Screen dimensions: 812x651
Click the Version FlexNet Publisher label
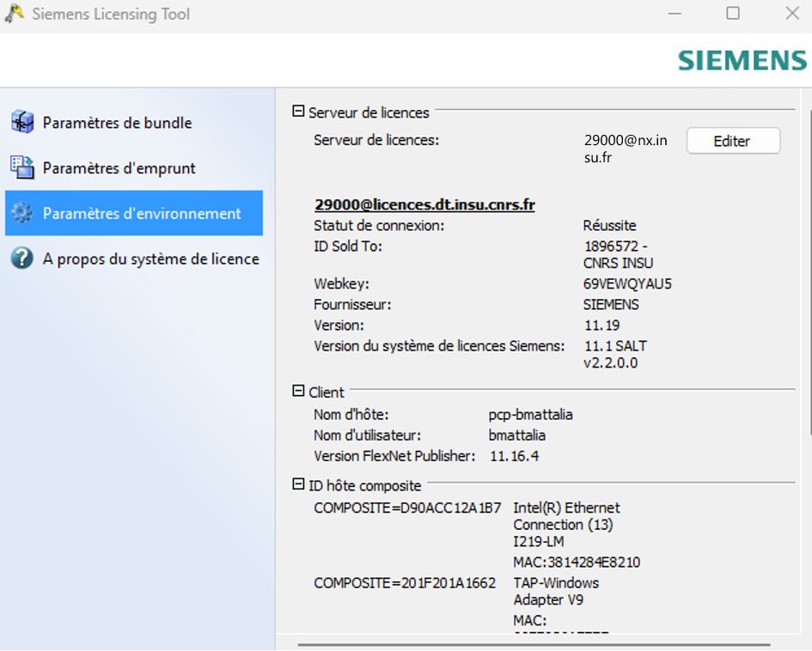(394, 456)
